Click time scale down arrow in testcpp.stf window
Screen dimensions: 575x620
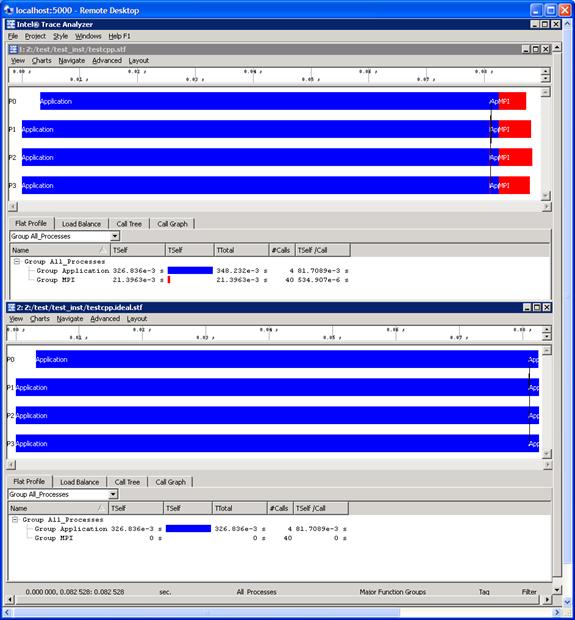tap(546, 78)
